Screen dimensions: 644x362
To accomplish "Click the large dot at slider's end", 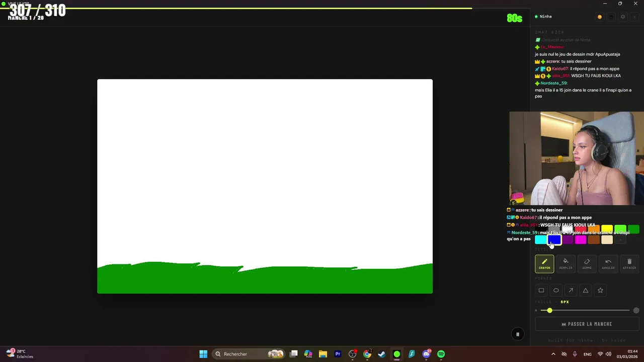I will 636,311.
